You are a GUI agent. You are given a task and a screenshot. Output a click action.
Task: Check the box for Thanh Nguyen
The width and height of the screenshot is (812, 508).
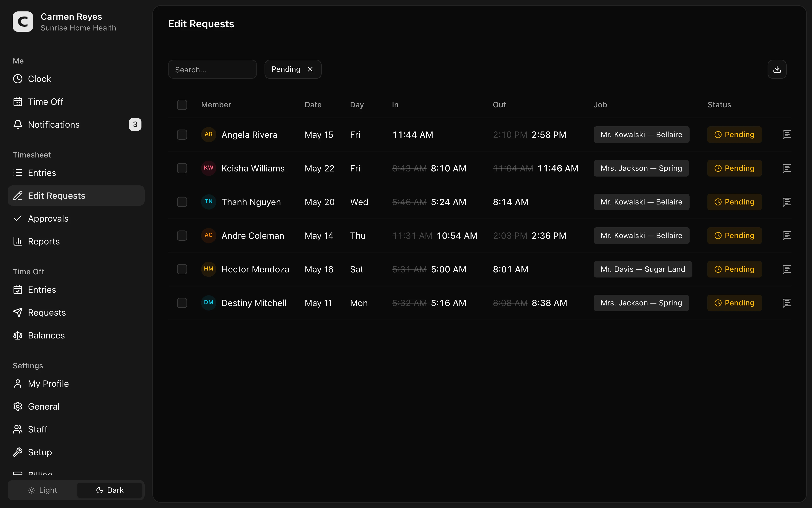coord(182,202)
